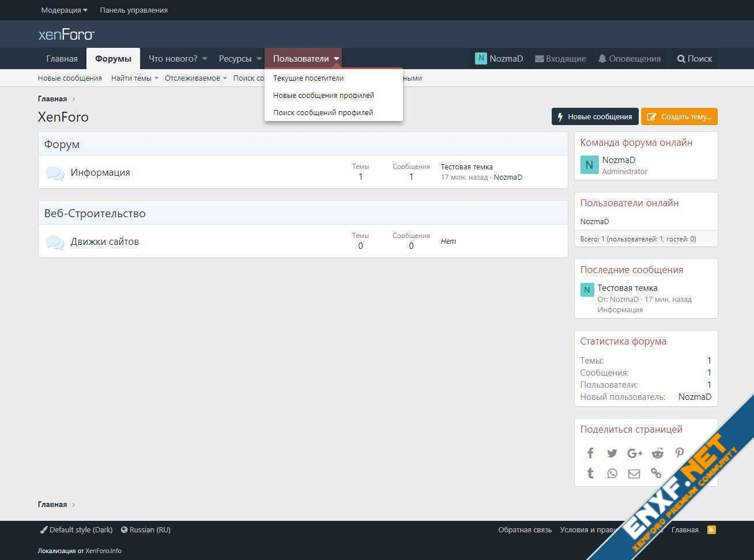
Task: Share the page on Facebook
Action: click(590, 453)
